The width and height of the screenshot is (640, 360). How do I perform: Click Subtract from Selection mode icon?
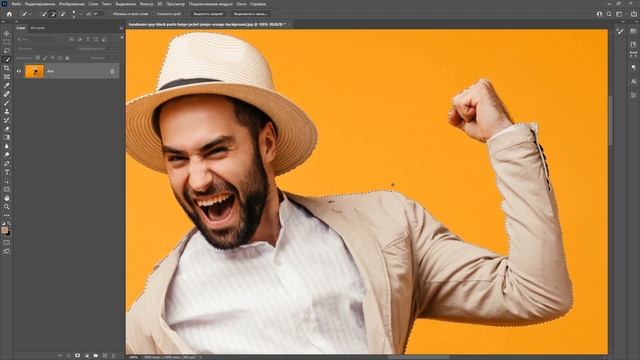point(62,14)
